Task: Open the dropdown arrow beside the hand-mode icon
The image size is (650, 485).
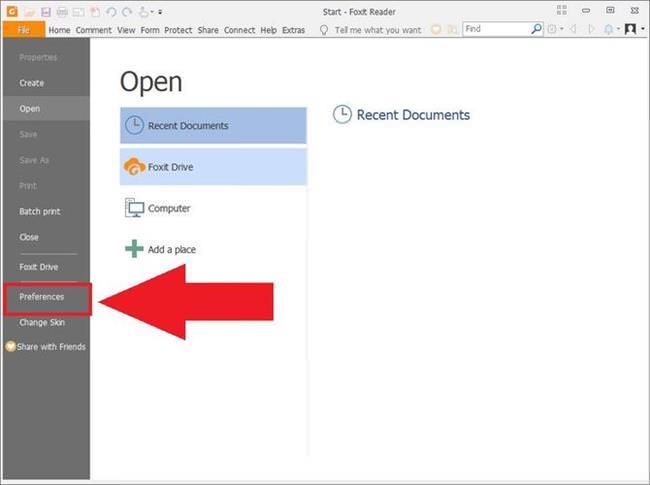Action: pos(152,12)
